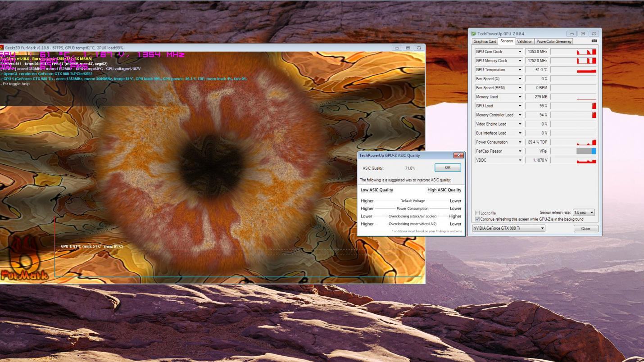Screen dimensions: 644x362
Task: Expand the GPU Core Clock sensor dropdown
Action: pos(520,52)
